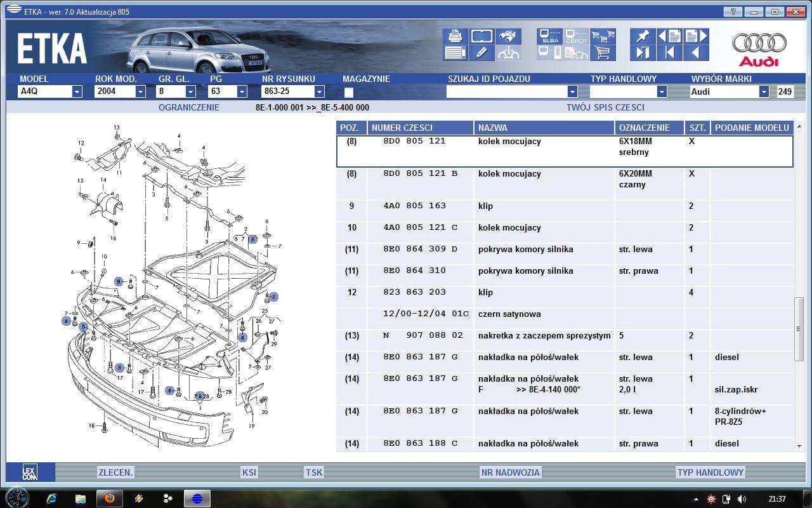
Task: Click the OGRANICZENIE label
Action: click(189, 107)
